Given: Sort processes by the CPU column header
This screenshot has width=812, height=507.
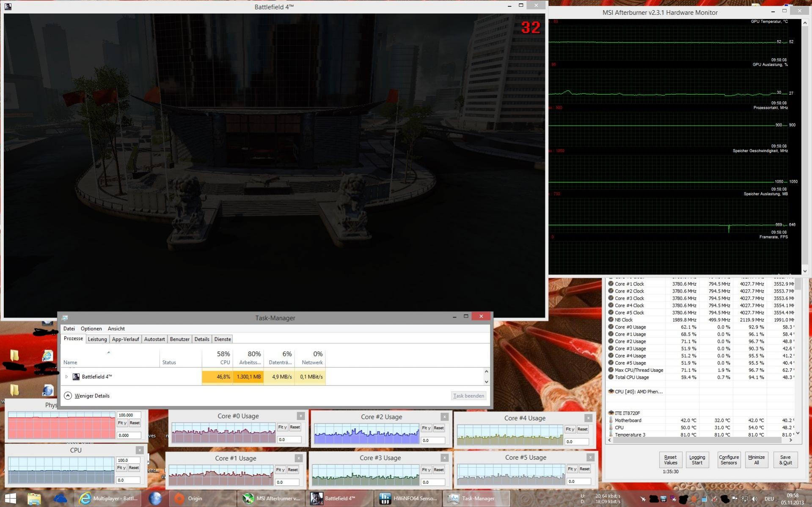Looking at the screenshot, I should [217, 357].
